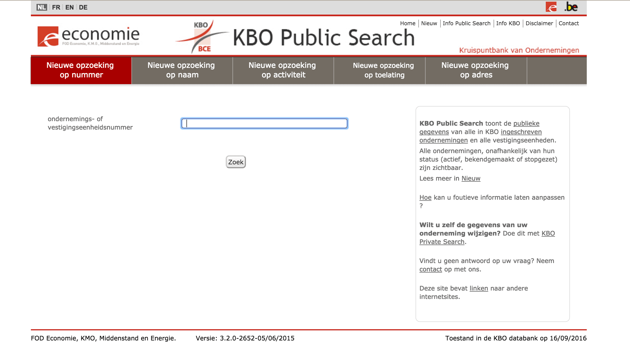630x364 pixels.
Task: Click the KBO BCE logo
Action: tap(202, 36)
